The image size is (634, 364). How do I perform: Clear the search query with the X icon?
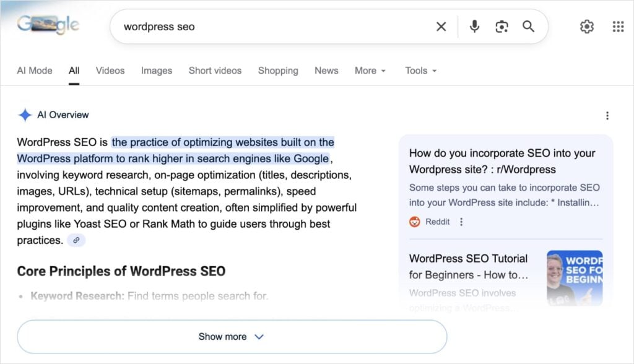[x=441, y=27]
